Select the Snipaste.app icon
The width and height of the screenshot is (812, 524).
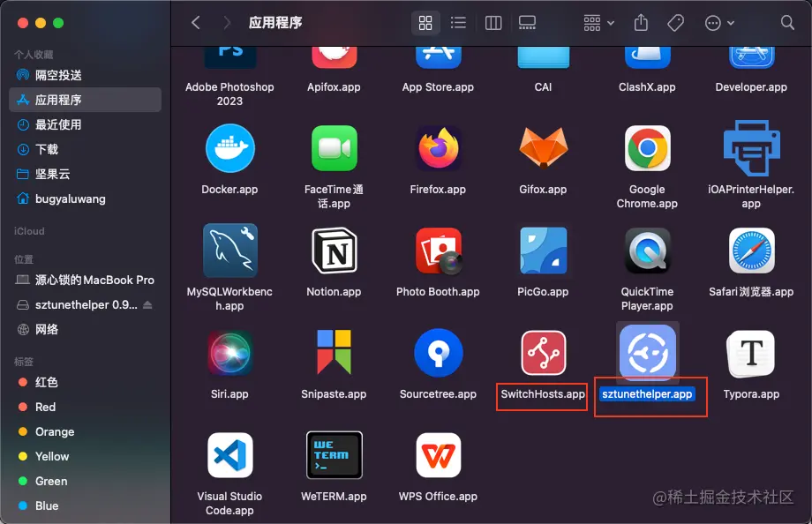pos(334,353)
